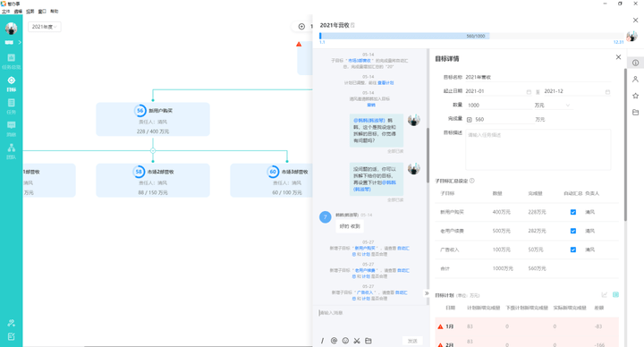Click the 数量 field showing 1000
This screenshot has height=347, width=644.
coord(498,106)
